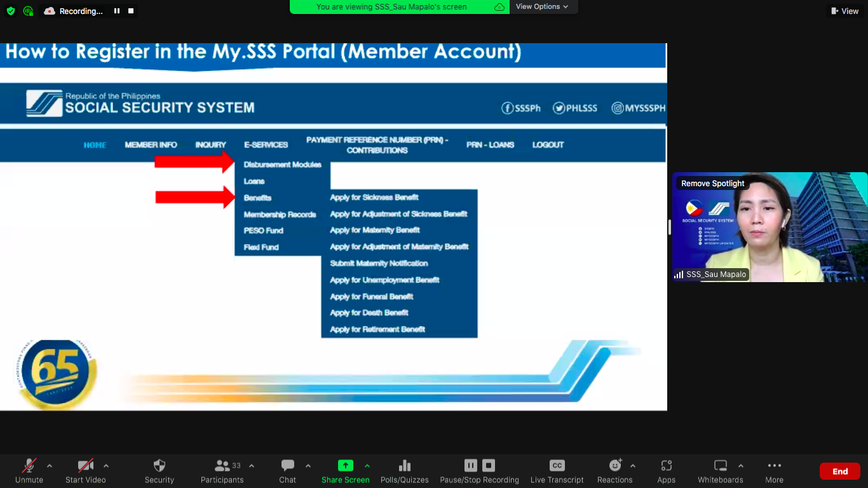Remove Spotlight from speaker video

712,184
